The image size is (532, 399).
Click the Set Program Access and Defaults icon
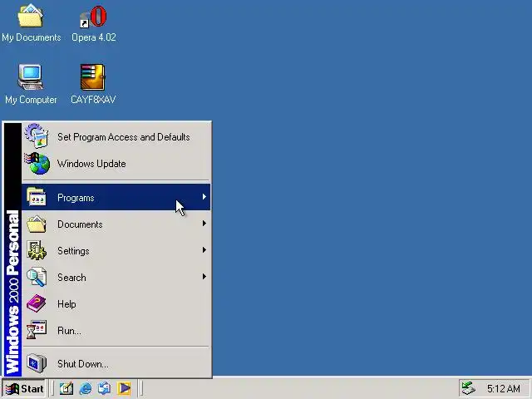[x=37, y=136]
